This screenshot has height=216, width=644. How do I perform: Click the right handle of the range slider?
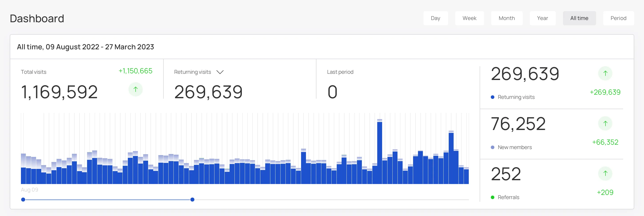[192, 200]
